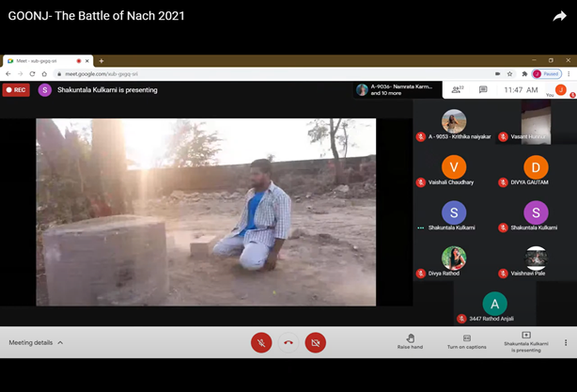Viewport: 577px width, 392px height.
Task: Expand Meeting details panel
Action: pyautogui.click(x=36, y=343)
